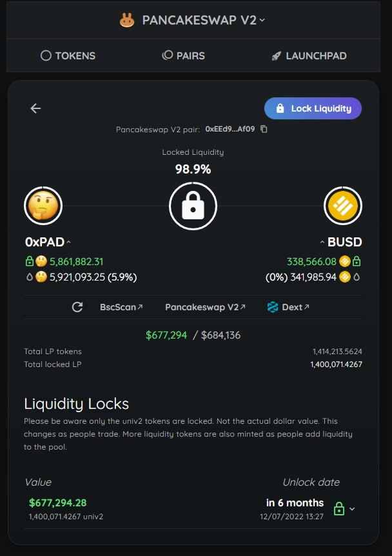The width and height of the screenshot is (392, 556).
Task: Click the locked value $677,294
Action: point(166,335)
